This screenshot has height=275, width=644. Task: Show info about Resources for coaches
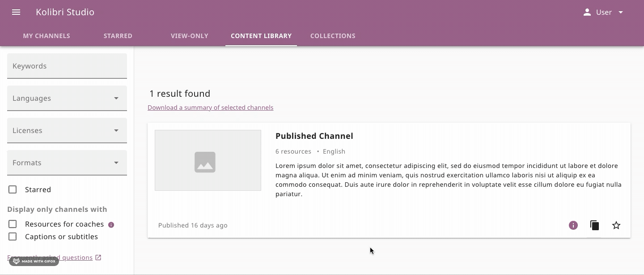coord(111,225)
